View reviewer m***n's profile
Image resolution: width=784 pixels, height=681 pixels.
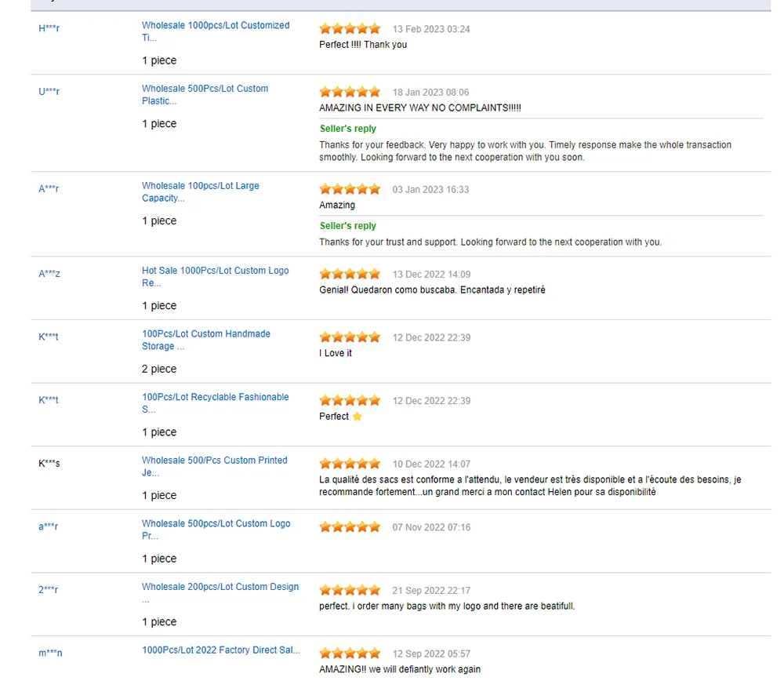(50, 654)
